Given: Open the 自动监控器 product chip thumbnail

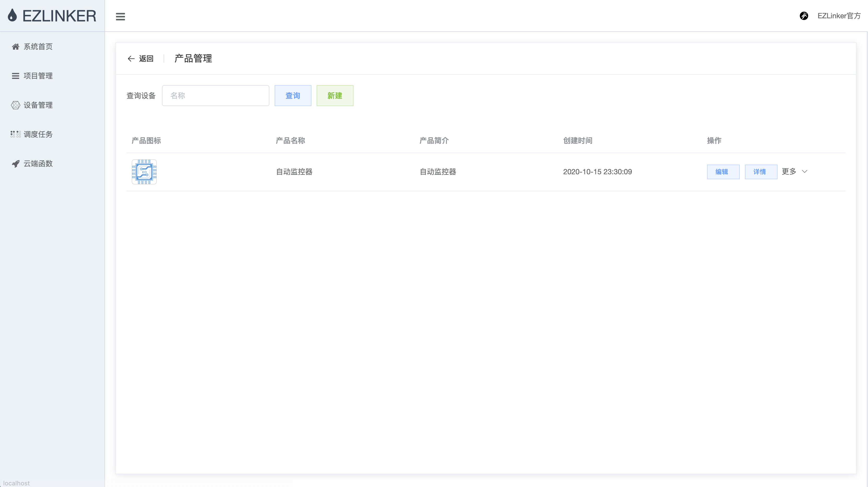Looking at the screenshot, I should 144,172.
